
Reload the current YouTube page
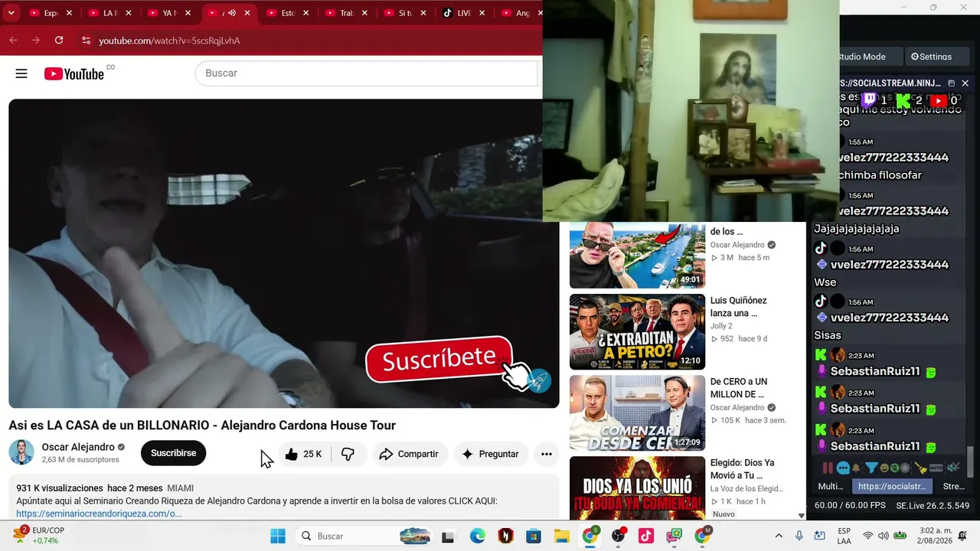(59, 41)
